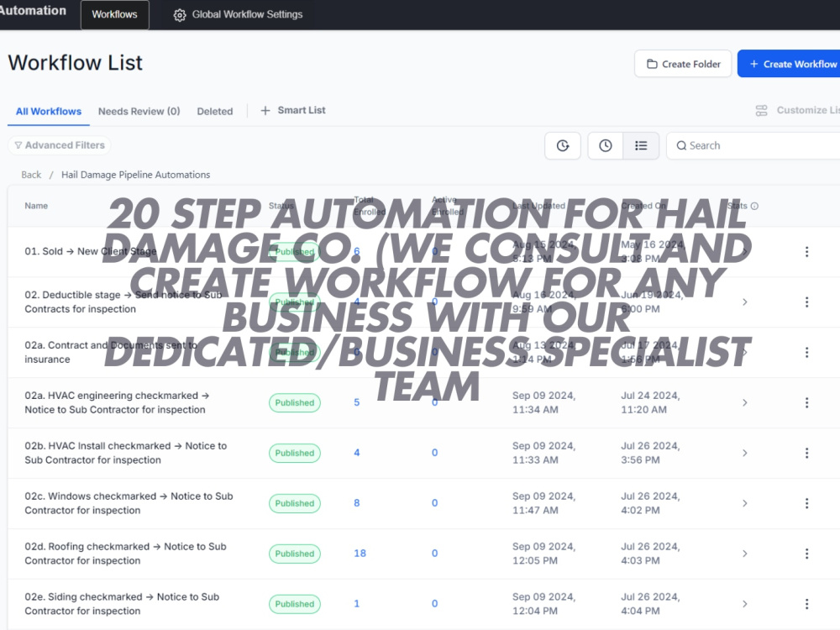Expand stats chevron for 02d. Roofing row
840x630 pixels.
pos(744,554)
